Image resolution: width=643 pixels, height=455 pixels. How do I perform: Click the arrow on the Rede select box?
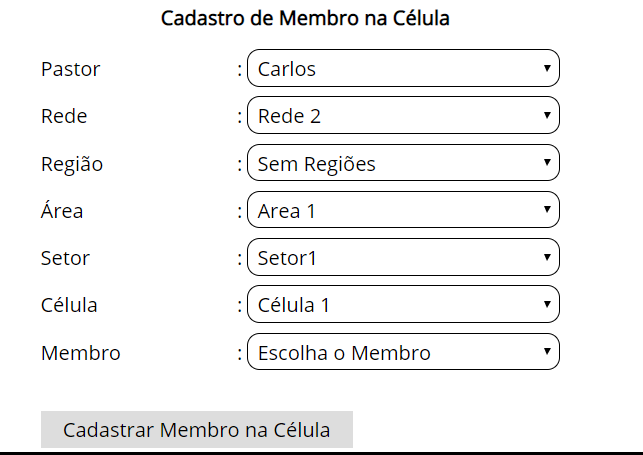(x=547, y=116)
